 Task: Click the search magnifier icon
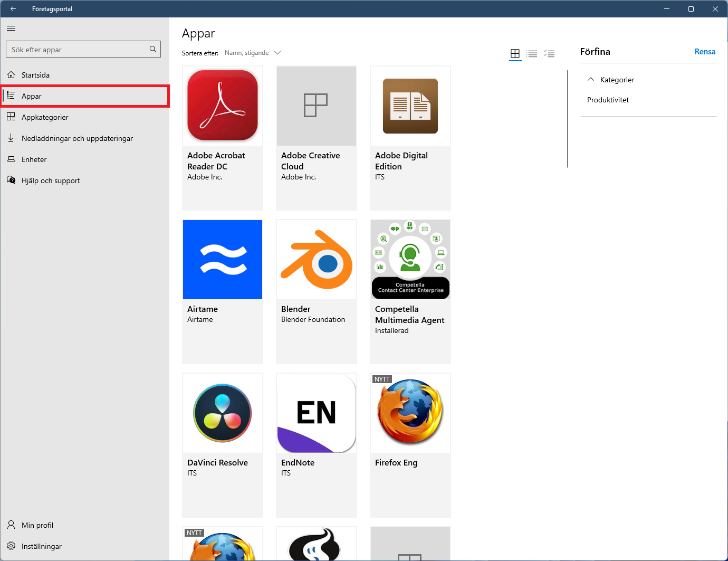click(x=153, y=49)
